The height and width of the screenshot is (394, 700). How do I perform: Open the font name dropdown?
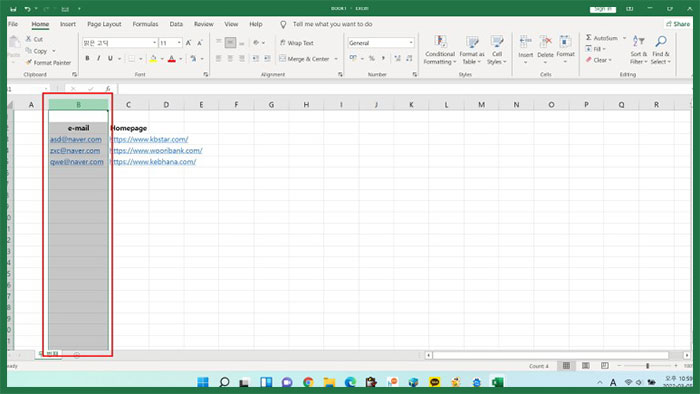(x=154, y=43)
